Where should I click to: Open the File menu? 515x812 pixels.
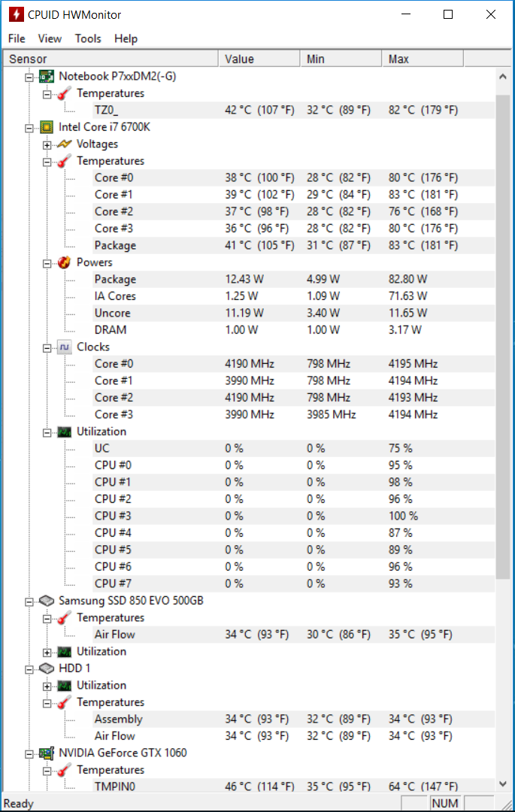(17, 39)
